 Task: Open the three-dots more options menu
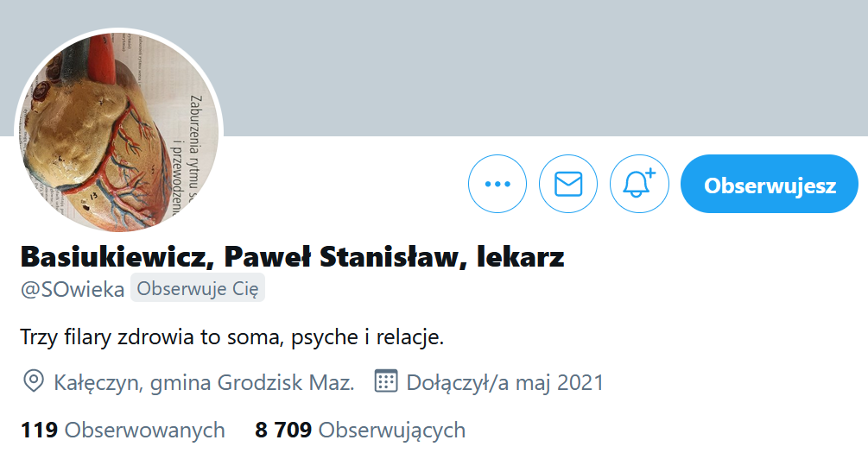tap(497, 184)
